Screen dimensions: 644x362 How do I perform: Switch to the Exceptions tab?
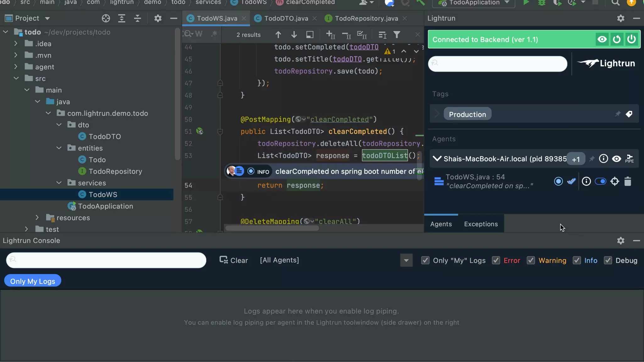pyautogui.click(x=481, y=224)
